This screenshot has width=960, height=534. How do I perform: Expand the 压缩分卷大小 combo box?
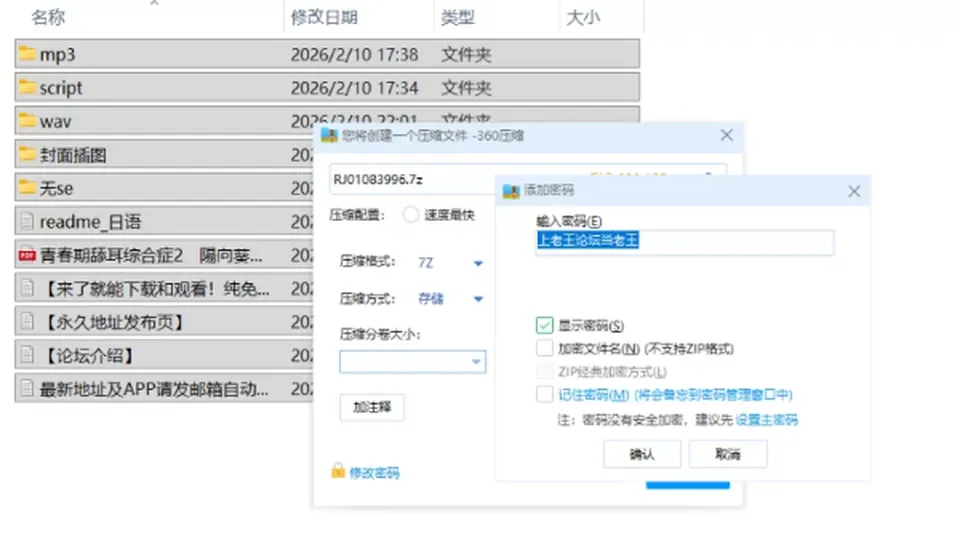pos(476,362)
